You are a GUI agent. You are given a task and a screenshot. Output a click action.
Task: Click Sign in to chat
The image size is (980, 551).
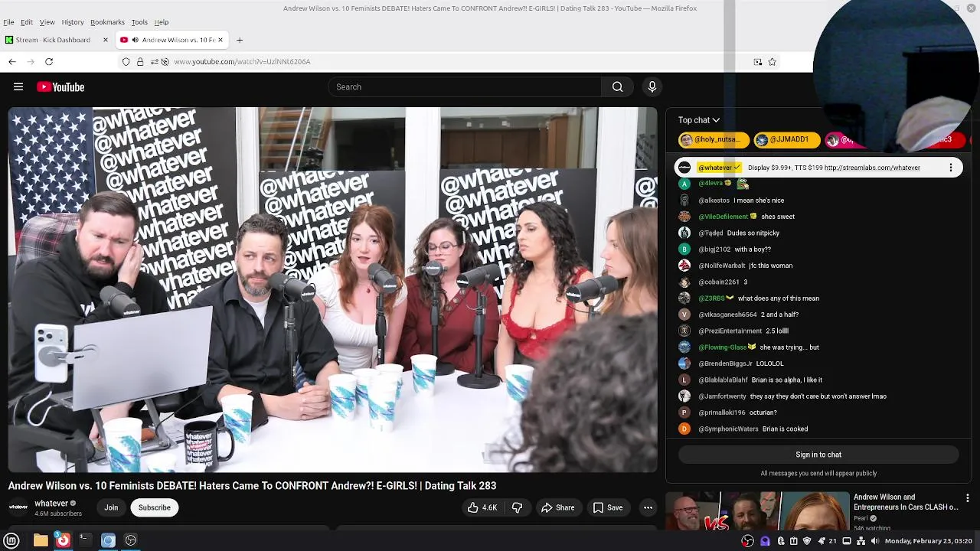pos(818,455)
